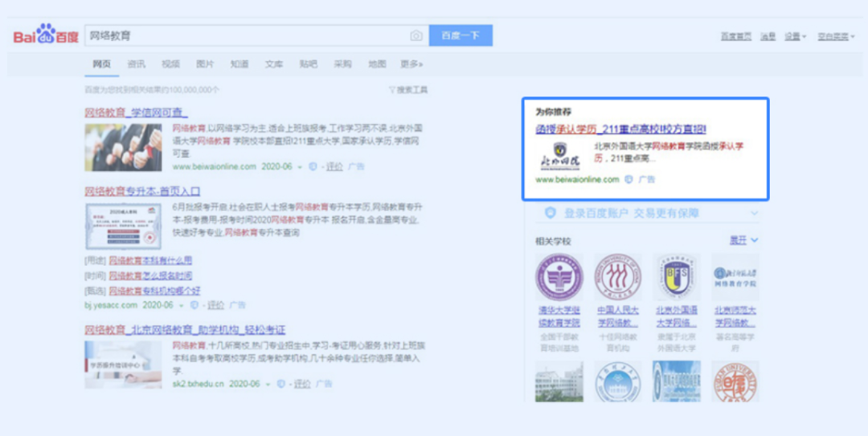Switch to 资讯 tab
868x436 pixels.
[136, 64]
